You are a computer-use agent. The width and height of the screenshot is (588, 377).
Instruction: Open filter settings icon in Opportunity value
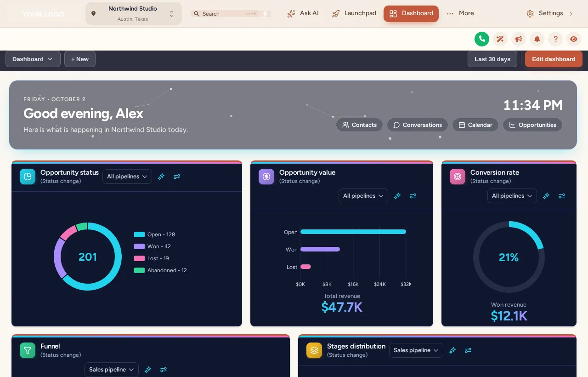pyautogui.click(x=413, y=196)
